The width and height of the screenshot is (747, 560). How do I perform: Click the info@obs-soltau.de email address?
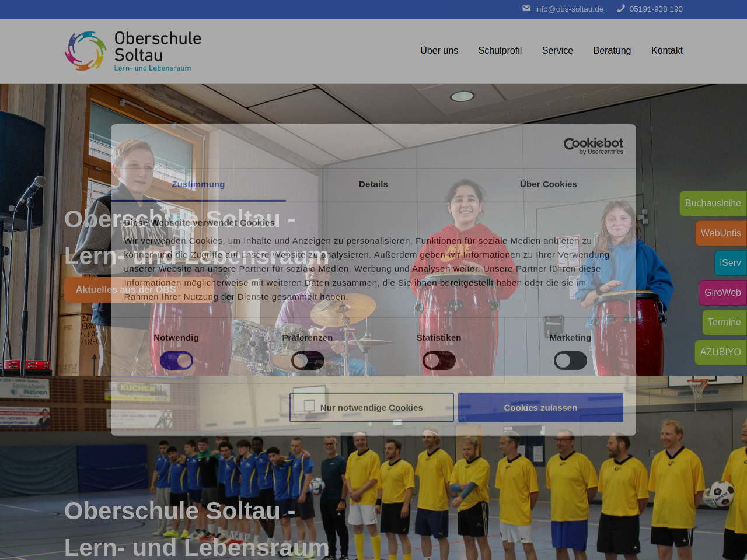(569, 9)
